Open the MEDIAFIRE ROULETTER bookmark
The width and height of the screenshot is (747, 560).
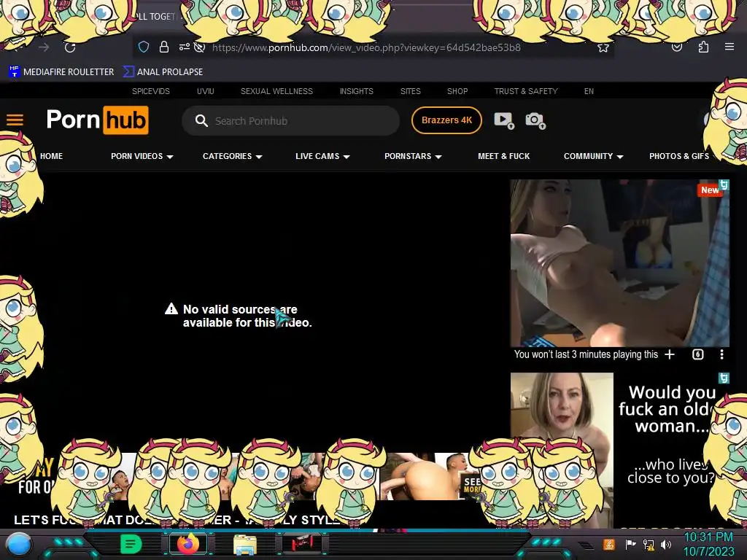point(61,72)
